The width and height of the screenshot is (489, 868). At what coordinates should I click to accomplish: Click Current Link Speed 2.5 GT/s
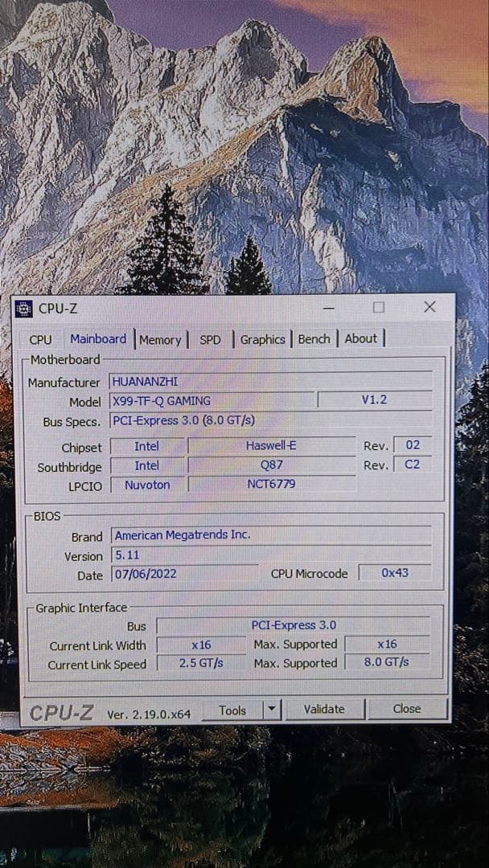[202, 663]
